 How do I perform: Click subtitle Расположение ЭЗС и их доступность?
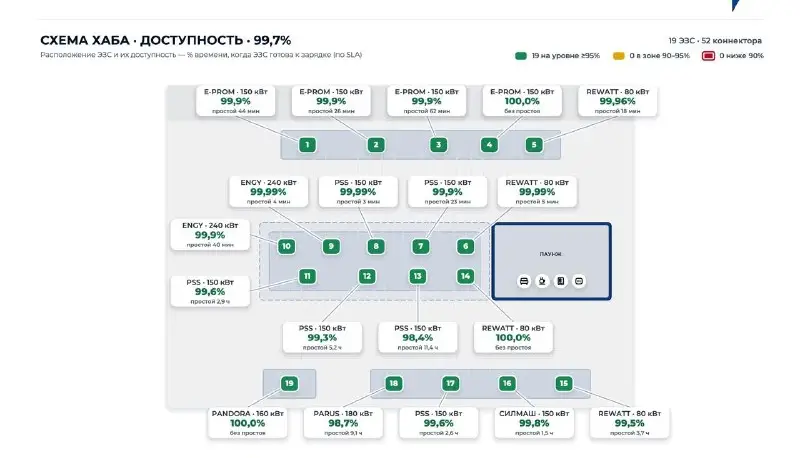coord(201,55)
